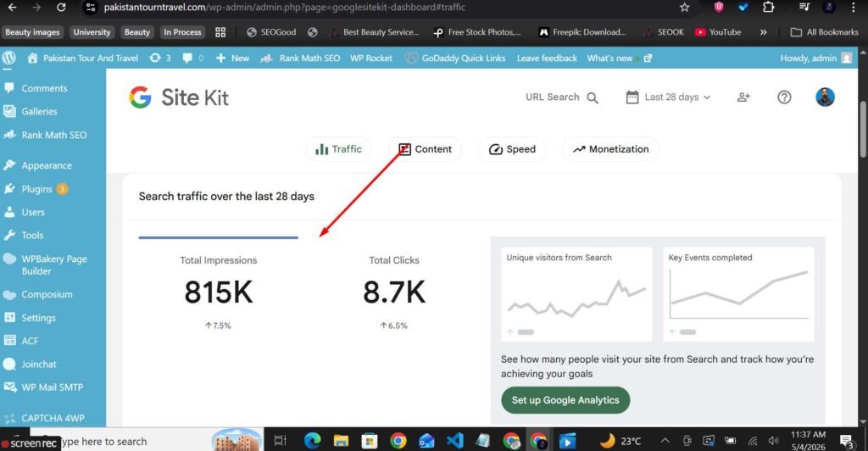
Task: Click the browser address bar URL
Action: [285, 7]
